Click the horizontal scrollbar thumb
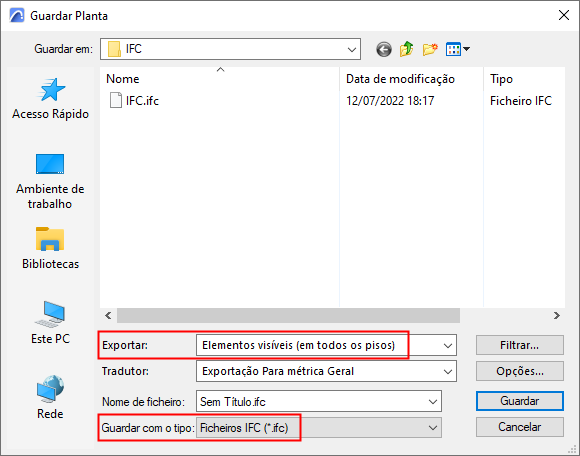The image size is (580, 456). pyautogui.click(x=289, y=315)
